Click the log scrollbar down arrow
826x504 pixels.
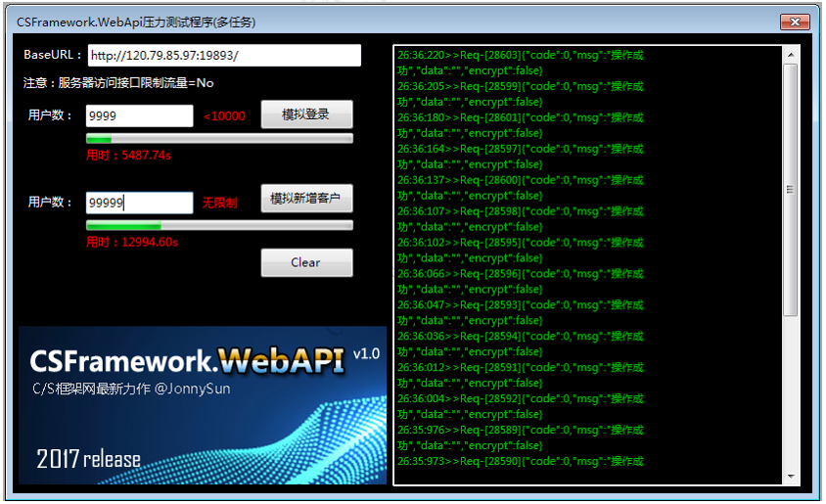pos(791,476)
